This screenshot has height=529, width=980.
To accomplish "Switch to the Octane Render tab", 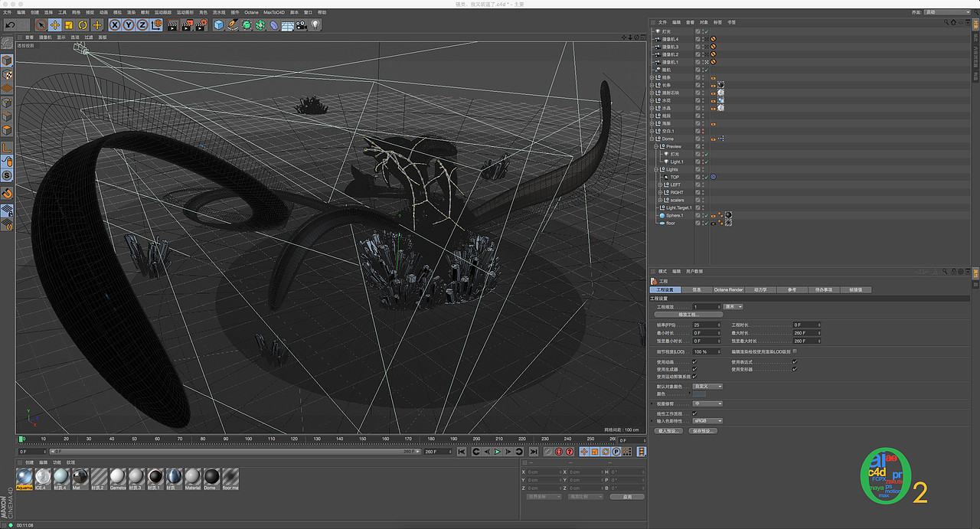I will [728, 290].
